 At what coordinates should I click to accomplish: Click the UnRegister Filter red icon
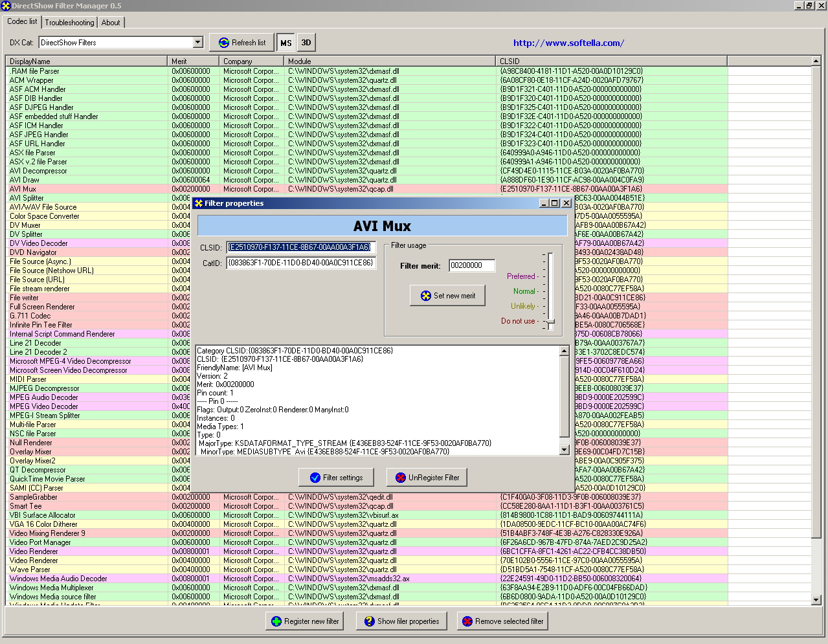click(400, 478)
